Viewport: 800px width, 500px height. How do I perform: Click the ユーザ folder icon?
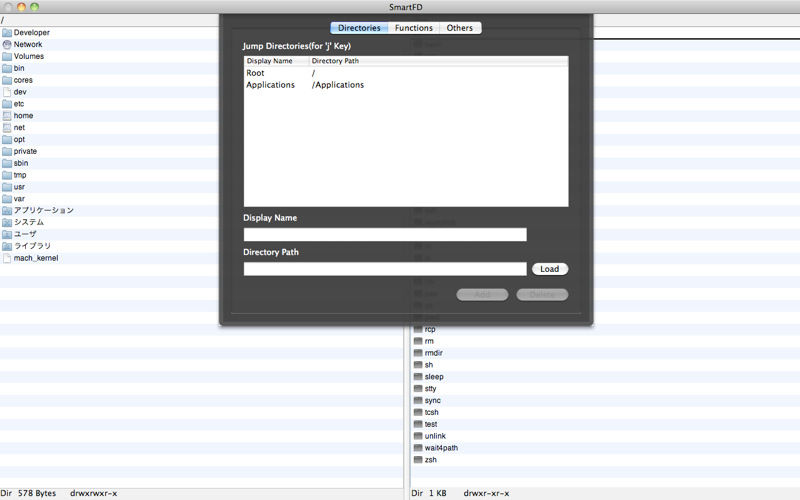7,234
